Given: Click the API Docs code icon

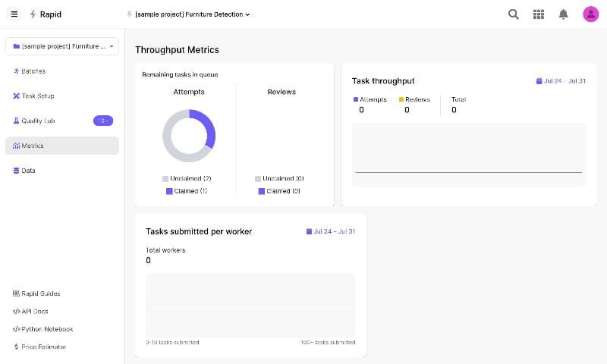Looking at the screenshot, I should (16, 312).
